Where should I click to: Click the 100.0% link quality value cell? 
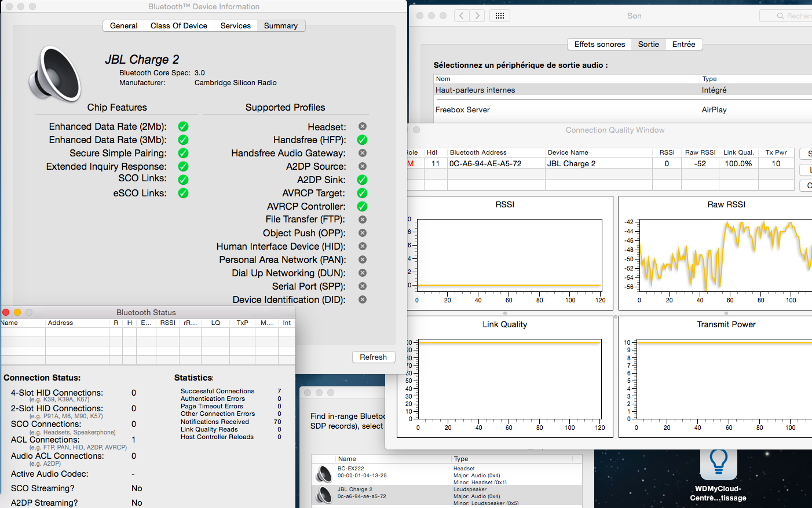[x=738, y=163]
